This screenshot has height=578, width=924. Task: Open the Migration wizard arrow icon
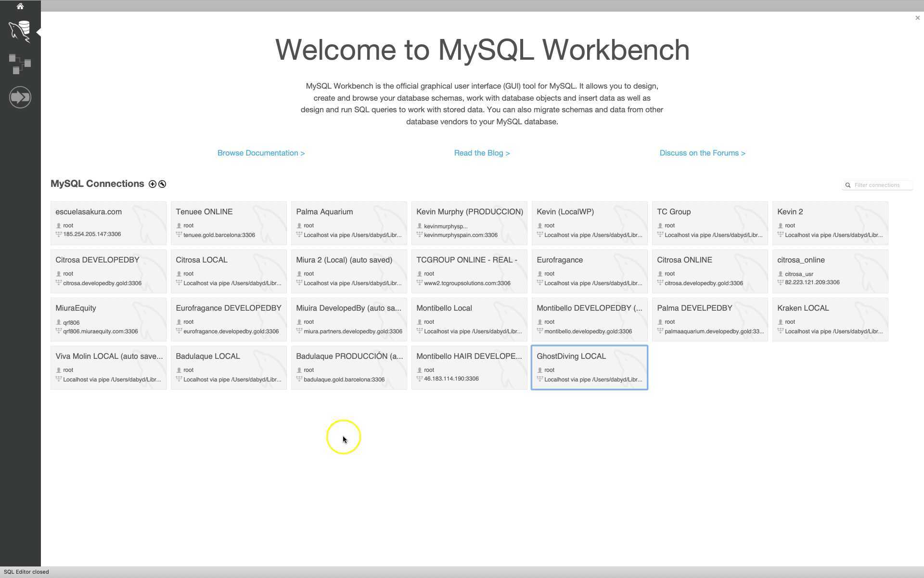[20, 97]
